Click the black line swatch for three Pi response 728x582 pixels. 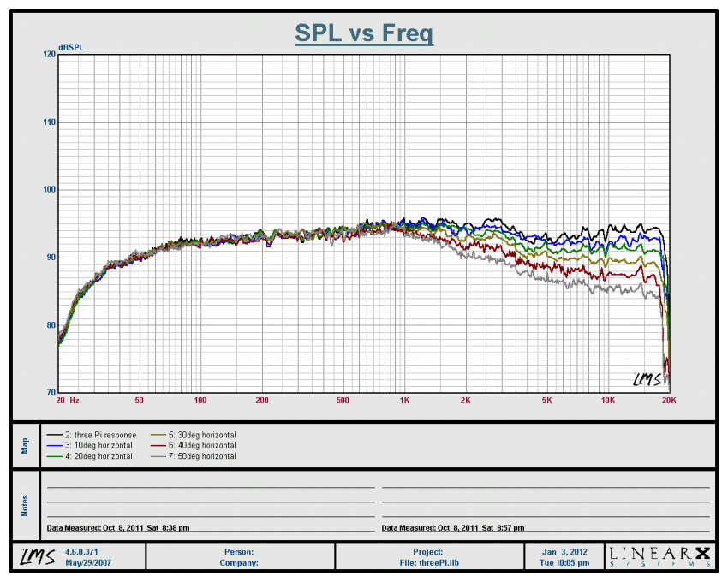click(x=54, y=435)
